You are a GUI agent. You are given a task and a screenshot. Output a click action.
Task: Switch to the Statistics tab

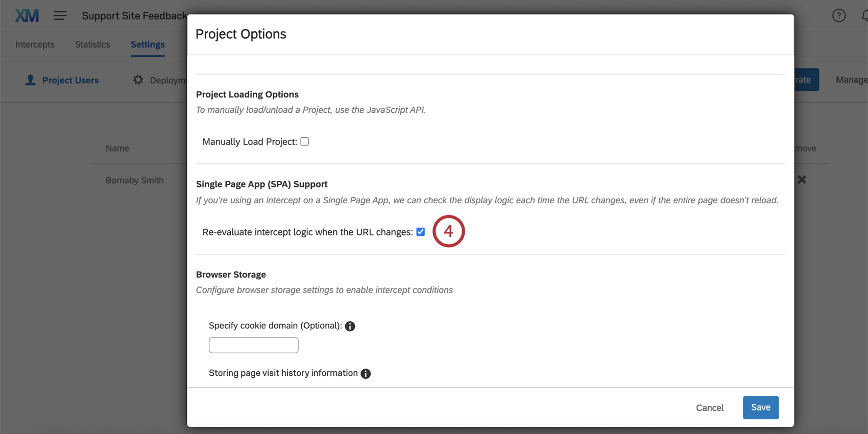pyautogui.click(x=92, y=44)
